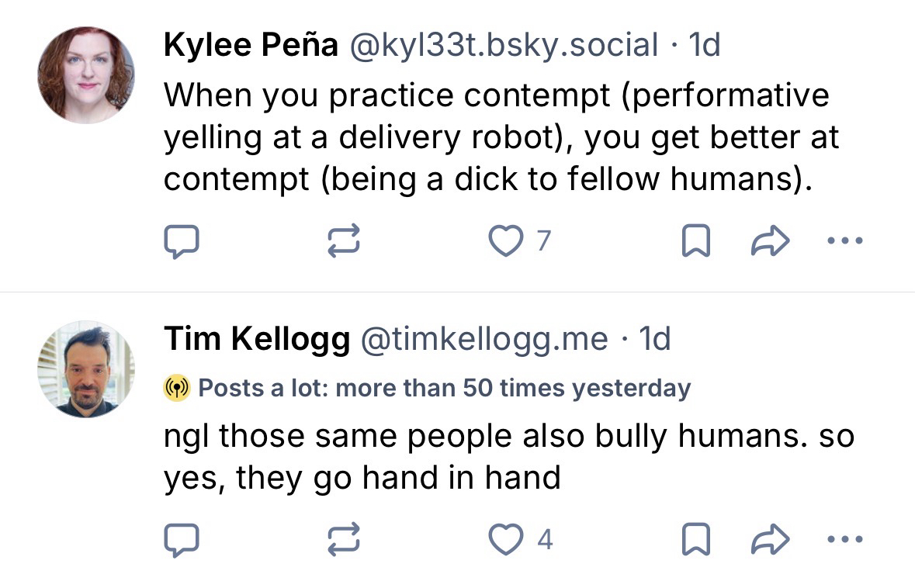This screenshot has width=915, height=588.
Task: Like Kylee Peña's post with 7 likes
Action: [x=506, y=243]
